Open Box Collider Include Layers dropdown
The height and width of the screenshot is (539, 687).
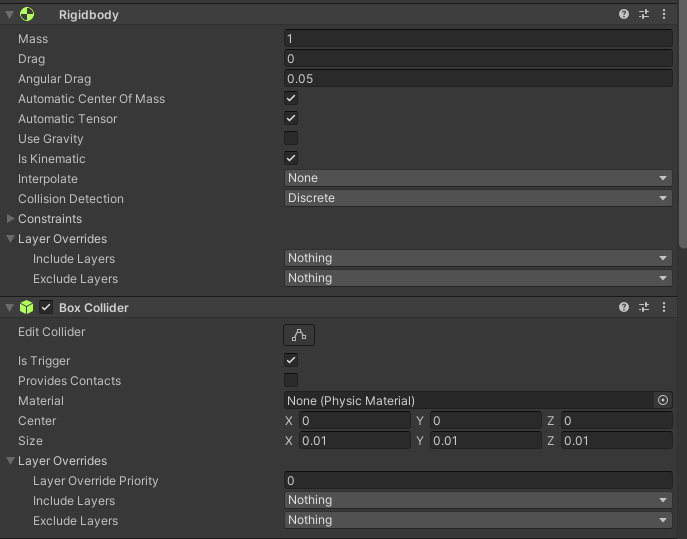(478, 501)
